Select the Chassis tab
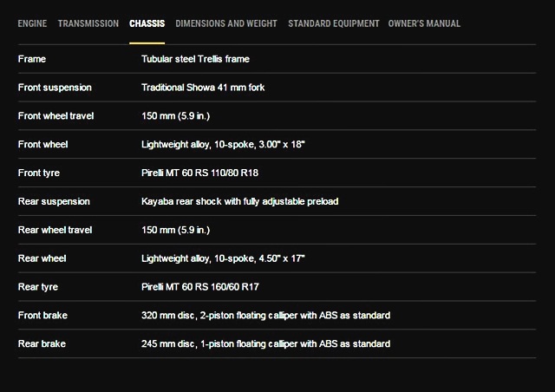This screenshot has height=392, width=555. [147, 23]
